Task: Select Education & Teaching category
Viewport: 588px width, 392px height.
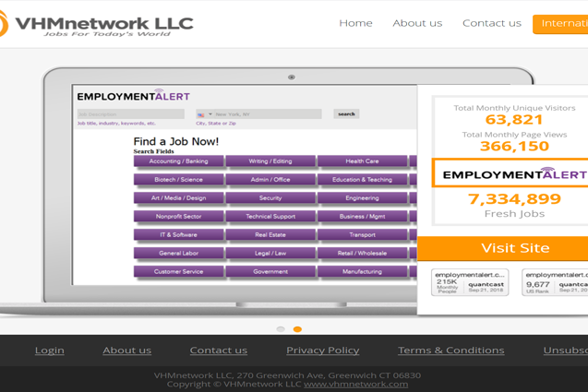Action: click(362, 180)
